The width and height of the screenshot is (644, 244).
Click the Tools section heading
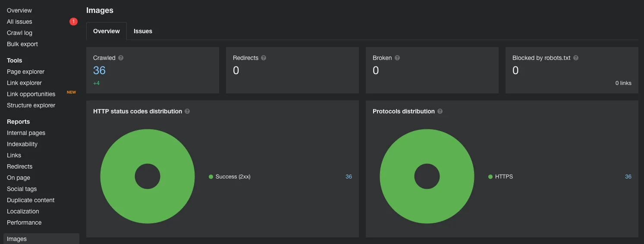click(14, 60)
